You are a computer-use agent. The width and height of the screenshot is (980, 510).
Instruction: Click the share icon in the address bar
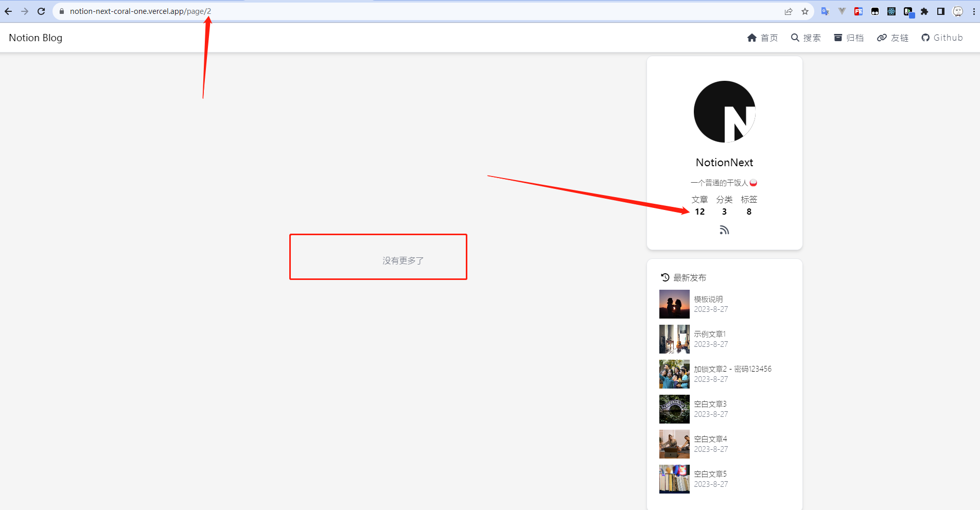tap(789, 11)
